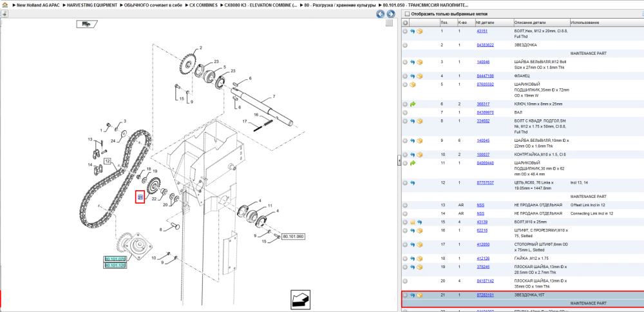This screenshot has height=312, width=644.
Task: Click box icon for part 62210
Action: click(420, 231)
